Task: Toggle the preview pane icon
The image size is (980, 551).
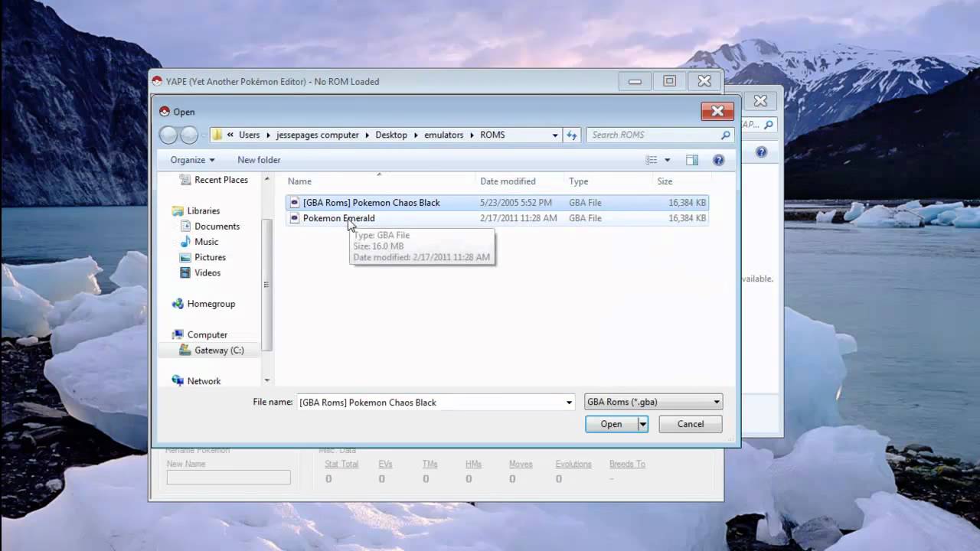Action: click(x=692, y=160)
